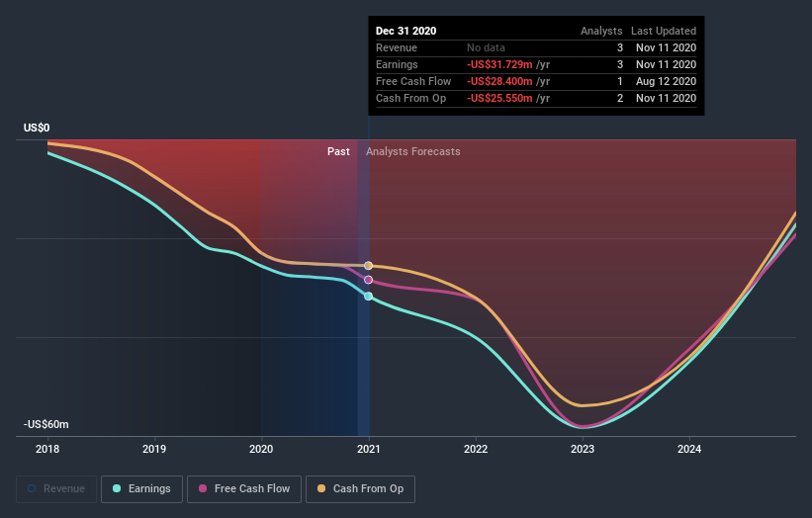The width and height of the screenshot is (812, 518).
Task: Click the Aug 12 2020 last updated date
Action: pos(666,81)
